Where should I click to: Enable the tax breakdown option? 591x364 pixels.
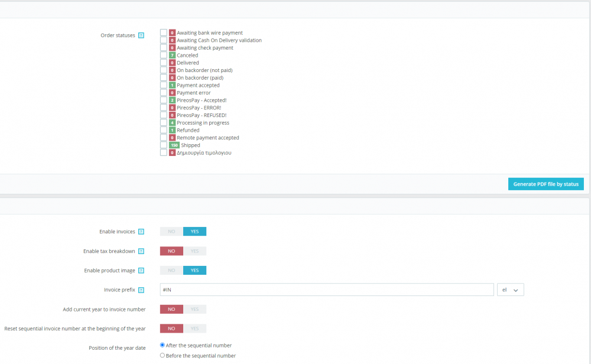(x=195, y=251)
